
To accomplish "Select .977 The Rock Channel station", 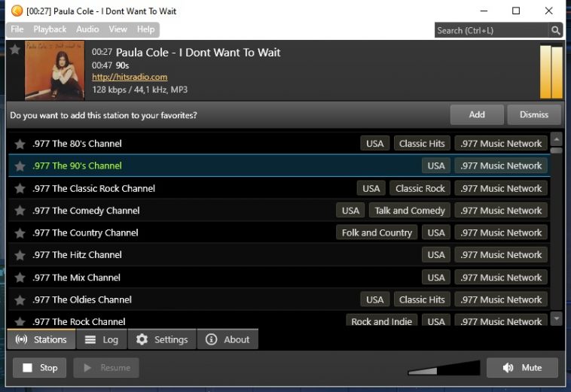I will tap(279, 318).
